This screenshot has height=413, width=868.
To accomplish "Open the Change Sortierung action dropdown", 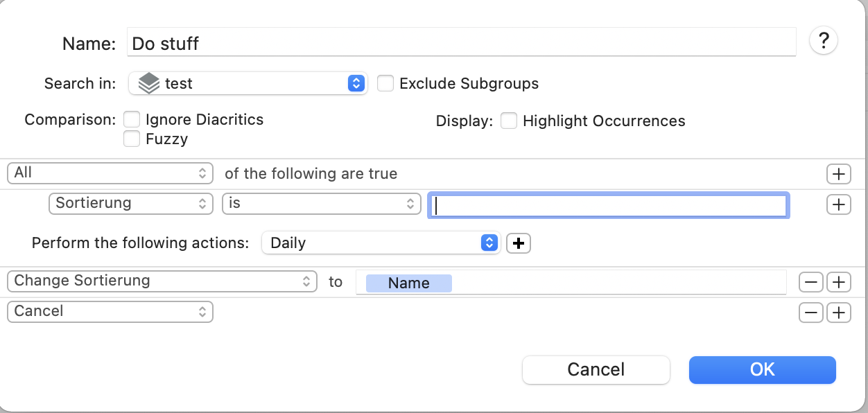I will [x=162, y=281].
